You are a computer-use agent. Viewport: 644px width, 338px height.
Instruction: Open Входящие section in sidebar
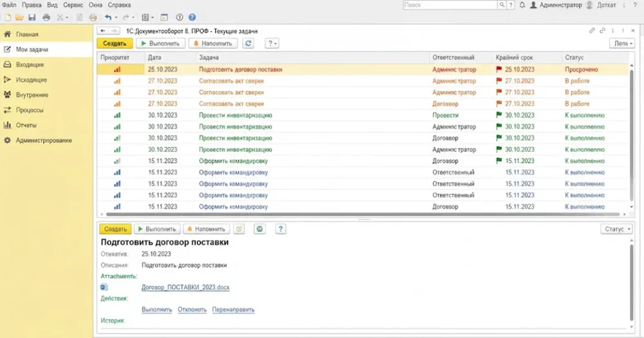coord(46,64)
